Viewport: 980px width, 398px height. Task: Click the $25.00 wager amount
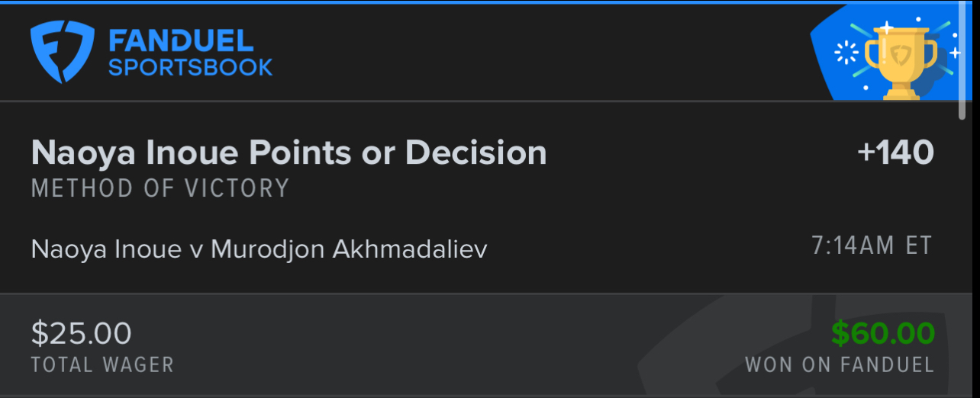click(81, 333)
